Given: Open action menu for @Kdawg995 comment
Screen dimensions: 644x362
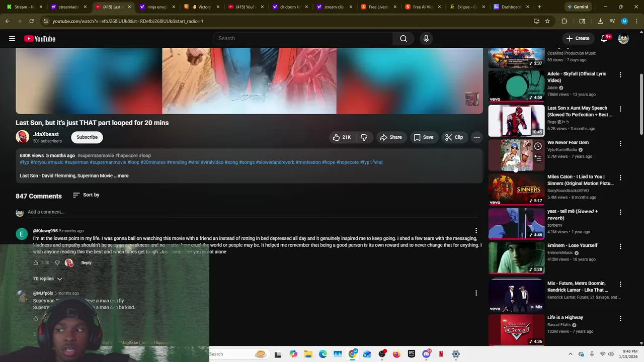Looking at the screenshot, I should coord(476,231).
